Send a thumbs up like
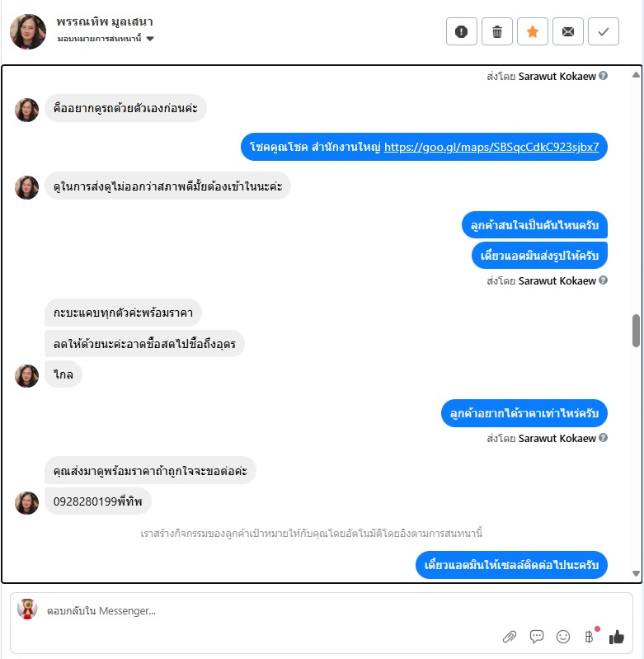Image resolution: width=644 pixels, height=659 pixels. 616,638
